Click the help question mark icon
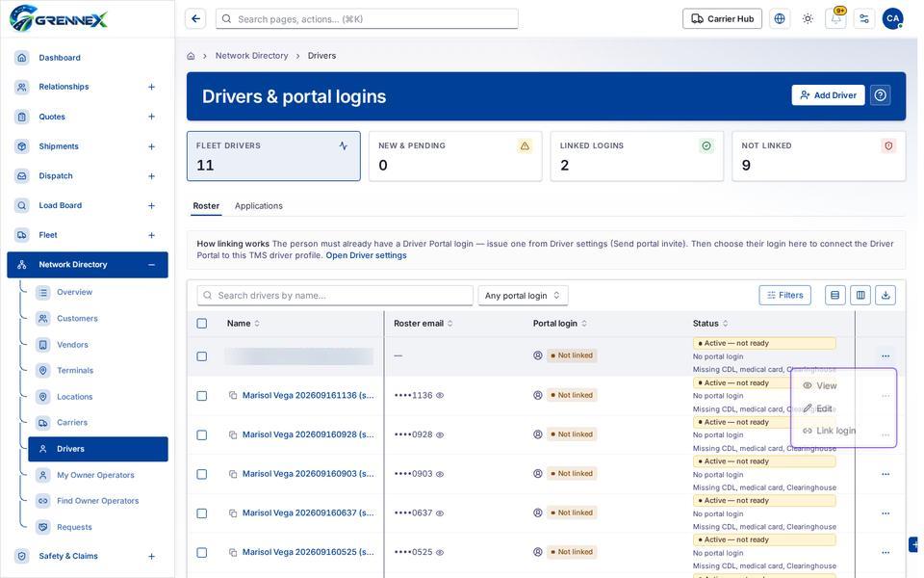This screenshot has width=924, height=578. pyautogui.click(x=881, y=95)
